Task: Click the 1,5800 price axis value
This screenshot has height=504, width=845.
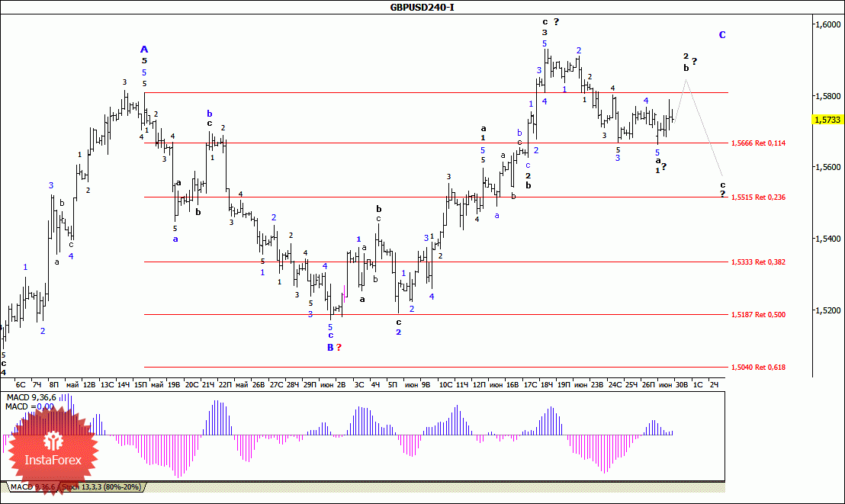Action: (x=827, y=96)
